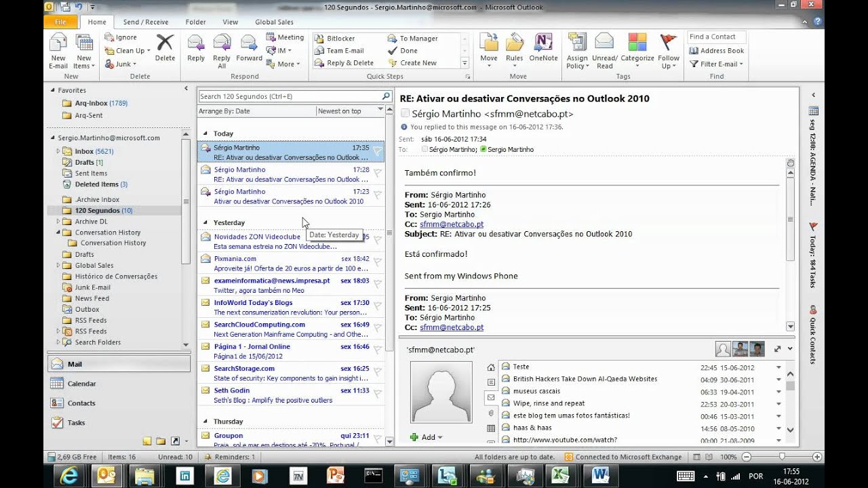The width and height of the screenshot is (868, 488).
Task: Open the Junk dropdown
Action: (x=121, y=64)
